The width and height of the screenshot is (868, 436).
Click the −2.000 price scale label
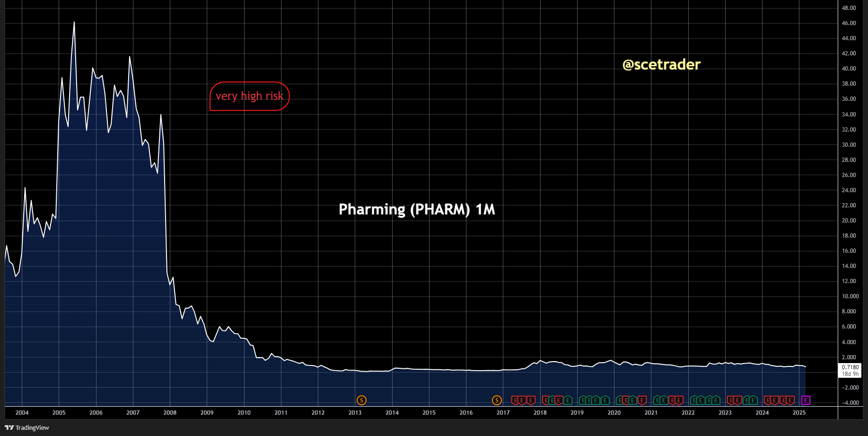(x=850, y=388)
